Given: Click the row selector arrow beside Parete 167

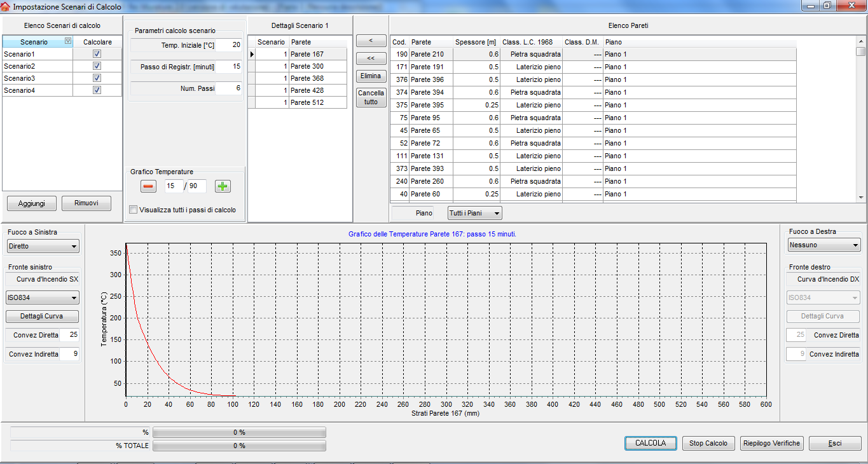Looking at the screenshot, I should pos(252,55).
